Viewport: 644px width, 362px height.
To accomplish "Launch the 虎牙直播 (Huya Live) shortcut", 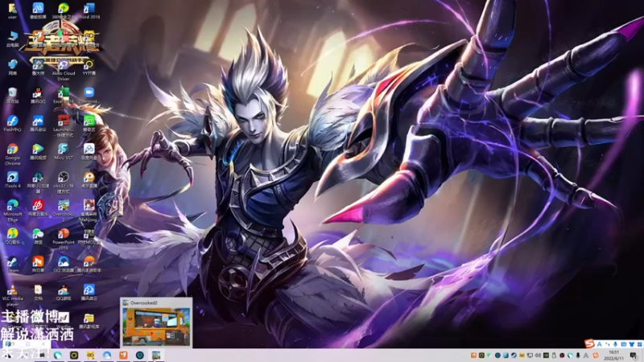I will tap(89, 179).
